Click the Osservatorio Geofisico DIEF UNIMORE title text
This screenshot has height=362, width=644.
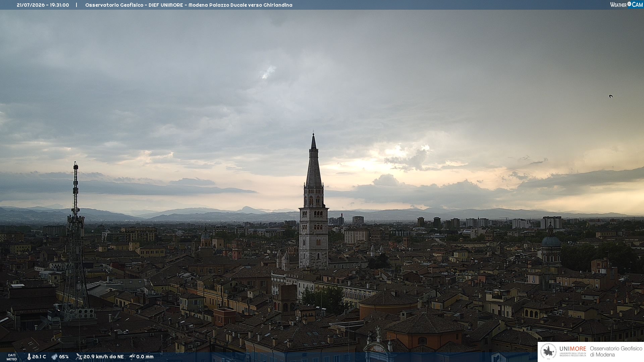point(189,5)
